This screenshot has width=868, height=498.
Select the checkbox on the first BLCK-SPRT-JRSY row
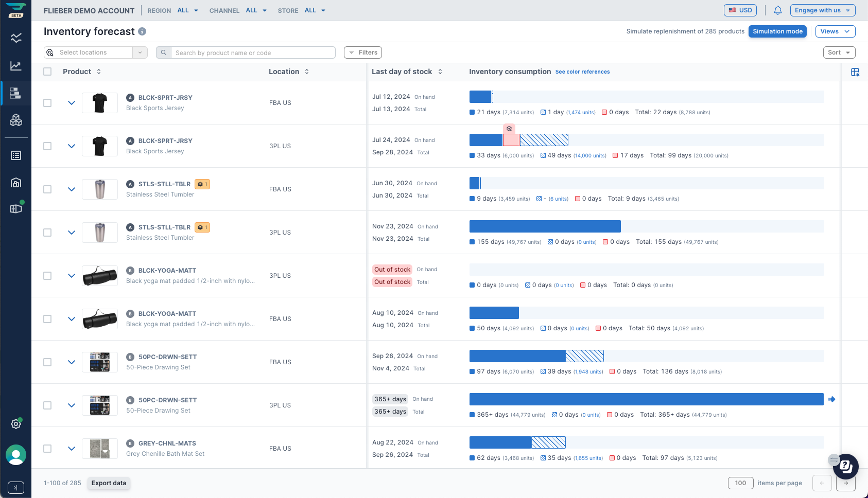tap(47, 103)
